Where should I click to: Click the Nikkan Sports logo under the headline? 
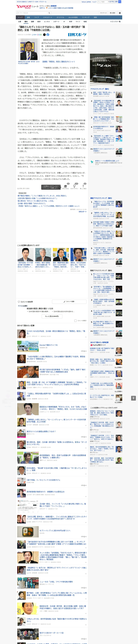(77, 35)
